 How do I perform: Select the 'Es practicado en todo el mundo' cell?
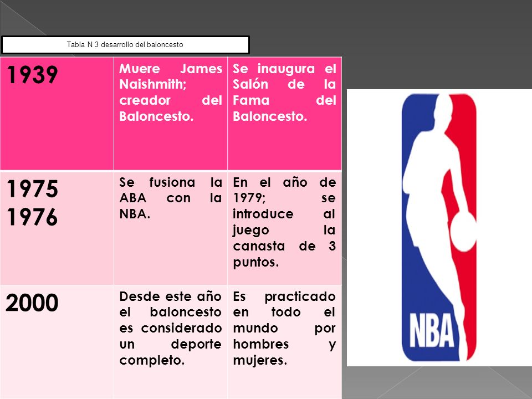284,342
